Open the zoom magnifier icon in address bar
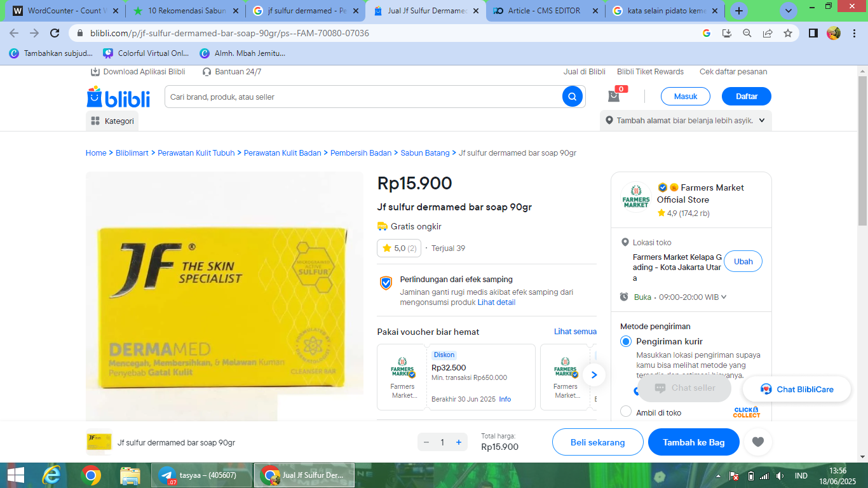This screenshot has height=488, width=868. tap(747, 33)
